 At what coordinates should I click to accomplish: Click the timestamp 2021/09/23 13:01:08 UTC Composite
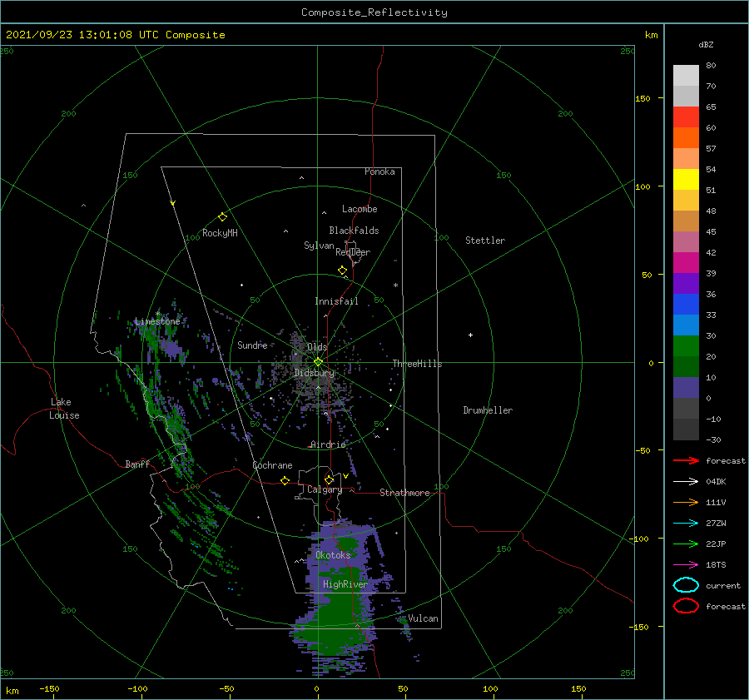coord(115,35)
